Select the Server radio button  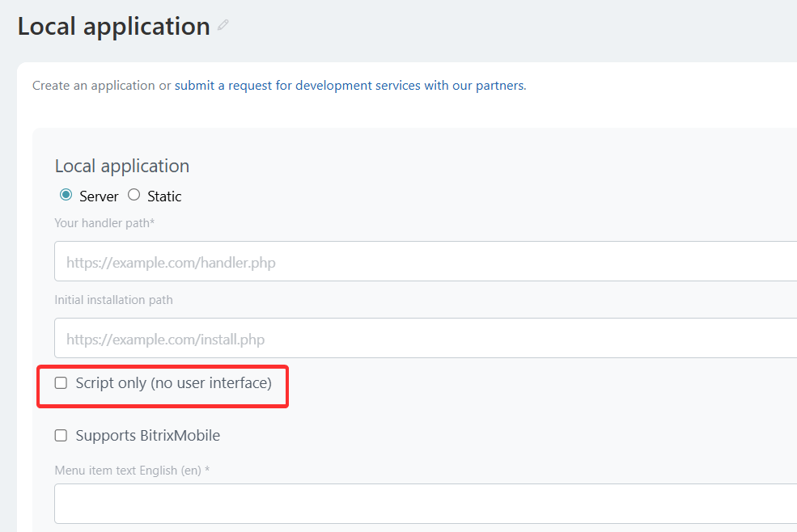pyautogui.click(x=66, y=195)
